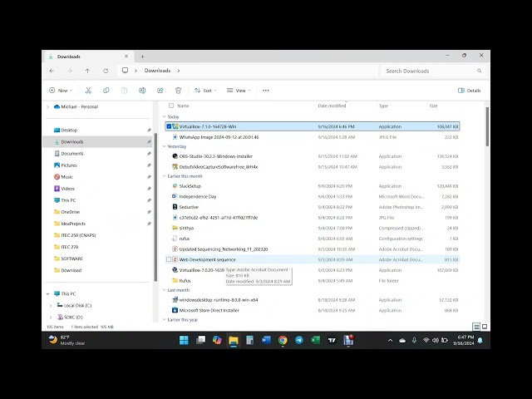Open the View dropdown menu

[239, 91]
